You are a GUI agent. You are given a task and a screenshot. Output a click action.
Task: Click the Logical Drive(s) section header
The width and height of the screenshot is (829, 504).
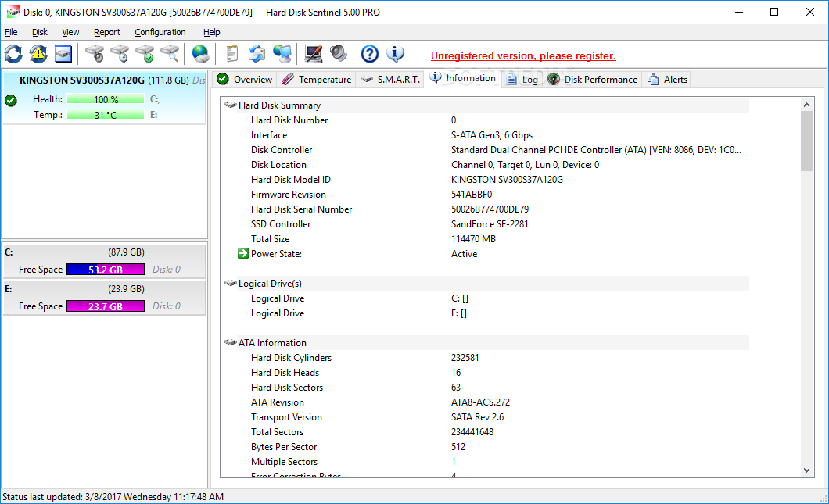(485, 283)
